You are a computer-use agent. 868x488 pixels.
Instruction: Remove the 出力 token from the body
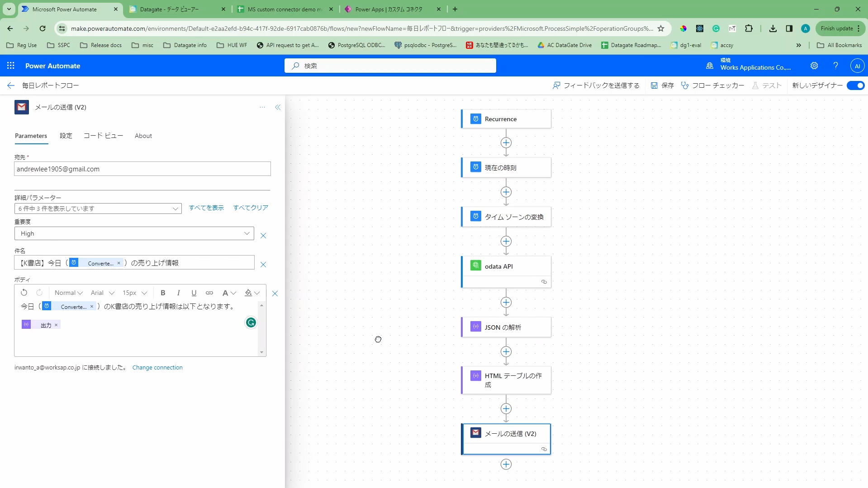point(56,325)
